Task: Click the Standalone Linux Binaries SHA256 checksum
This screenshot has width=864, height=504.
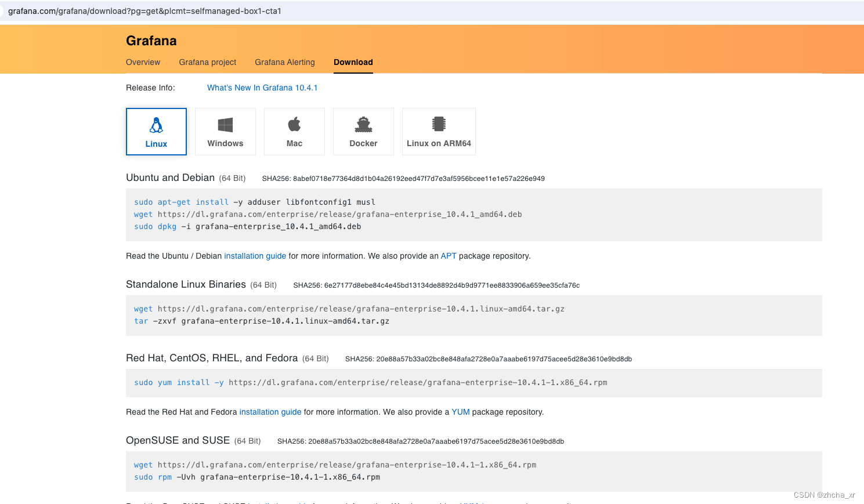Action: tap(436, 285)
